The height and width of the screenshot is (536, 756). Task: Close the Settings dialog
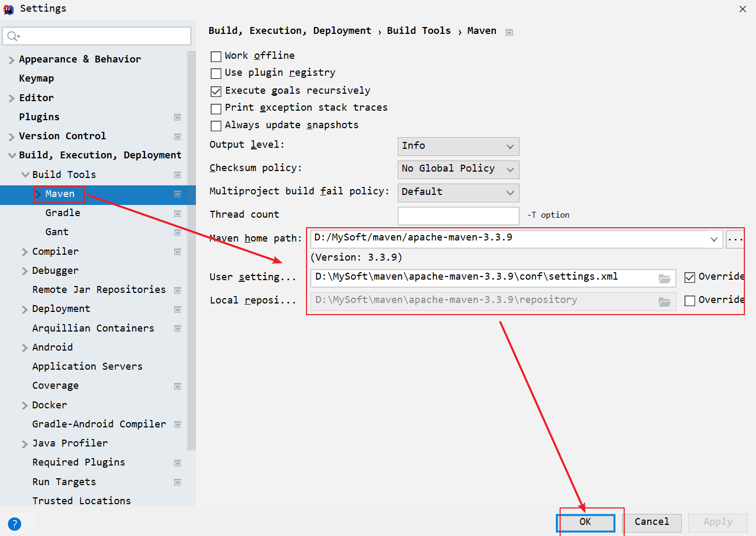tap(743, 9)
